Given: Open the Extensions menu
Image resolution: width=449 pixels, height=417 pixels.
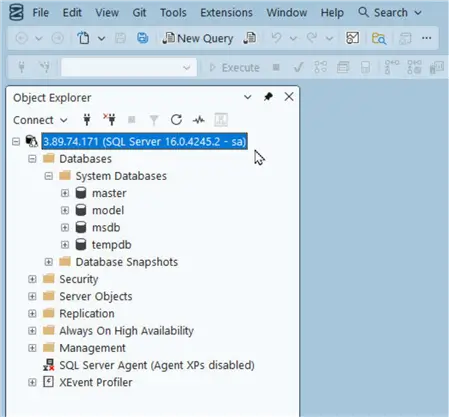Looking at the screenshot, I should (226, 13).
